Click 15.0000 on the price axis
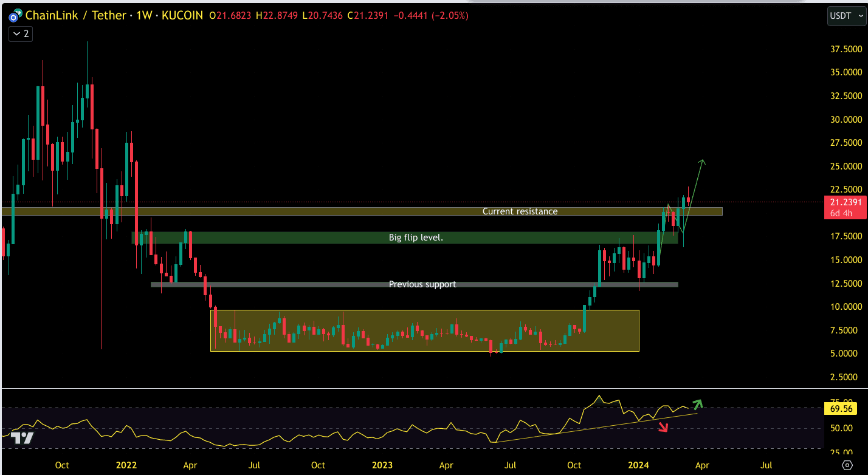The image size is (868, 475). (x=847, y=259)
